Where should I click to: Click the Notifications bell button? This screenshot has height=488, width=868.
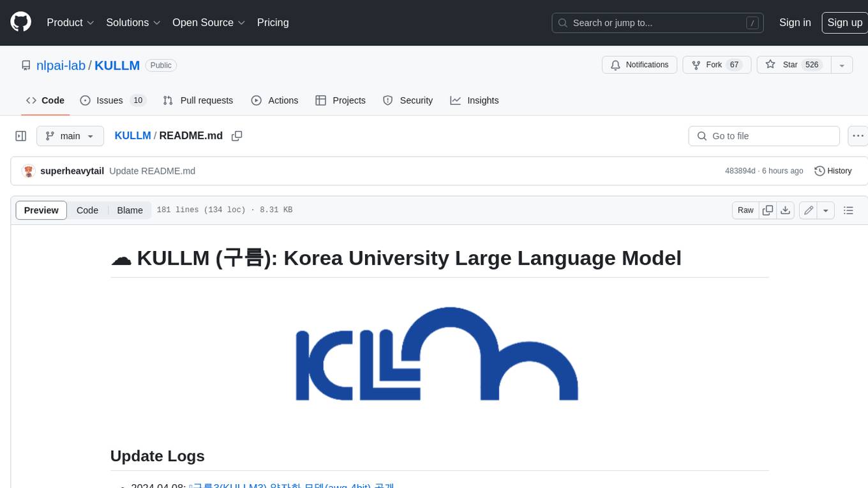pos(640,65)
